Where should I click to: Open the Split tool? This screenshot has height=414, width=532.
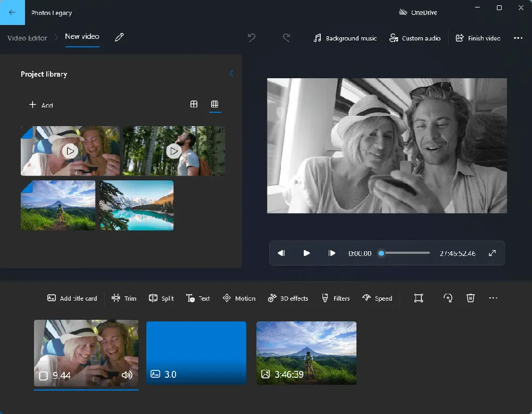pyautogui.click(x=161, y=298)
